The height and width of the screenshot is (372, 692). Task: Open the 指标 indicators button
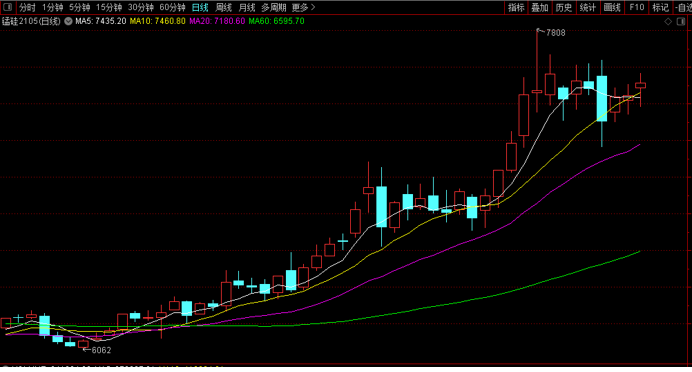click(515, 8)
